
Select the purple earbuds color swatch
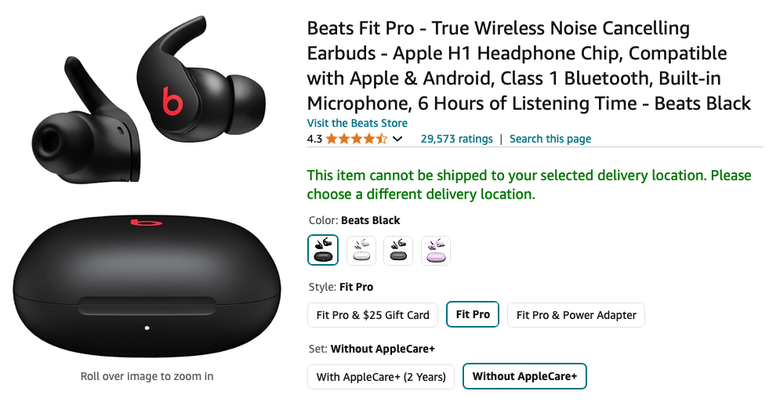click(x=436, y=250)
